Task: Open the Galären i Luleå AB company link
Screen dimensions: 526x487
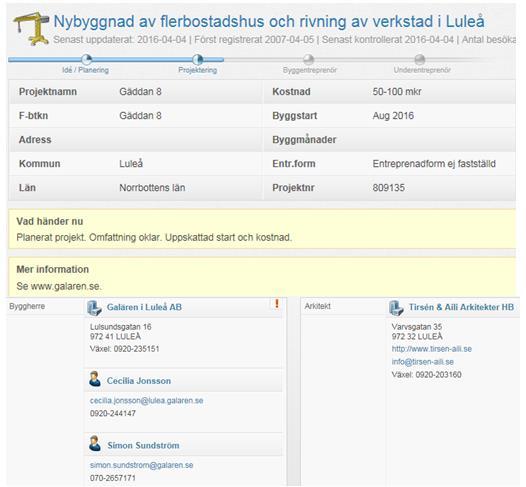Action: (x=144, y=307)
